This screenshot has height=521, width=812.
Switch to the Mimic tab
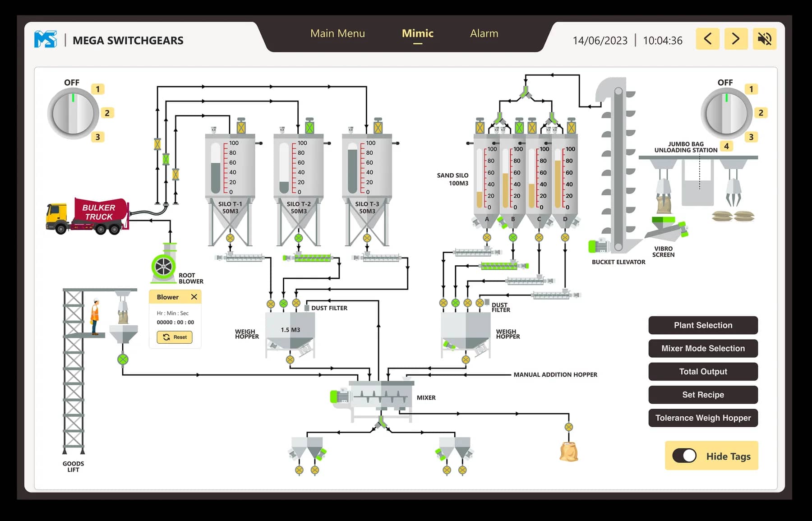tap(418, 33)
